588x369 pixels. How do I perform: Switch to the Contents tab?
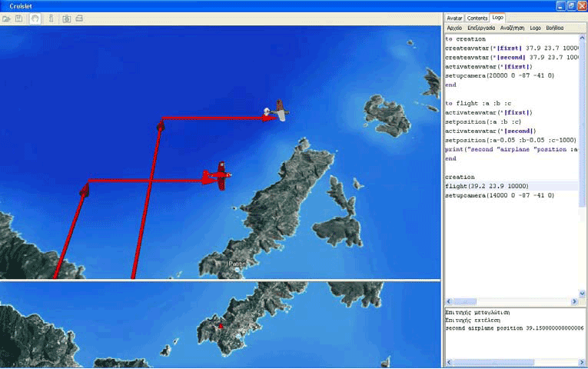point(477,18)
